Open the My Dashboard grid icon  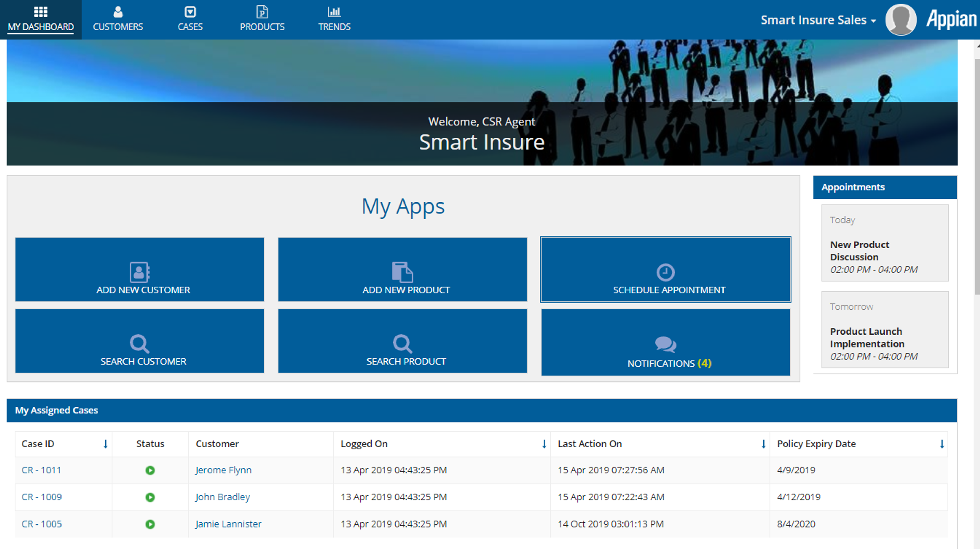41,12
